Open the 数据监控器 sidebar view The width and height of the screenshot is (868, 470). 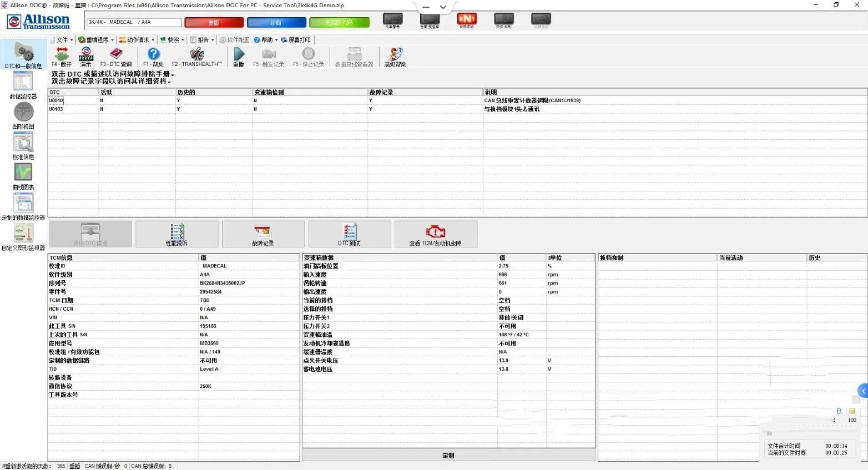23,84
